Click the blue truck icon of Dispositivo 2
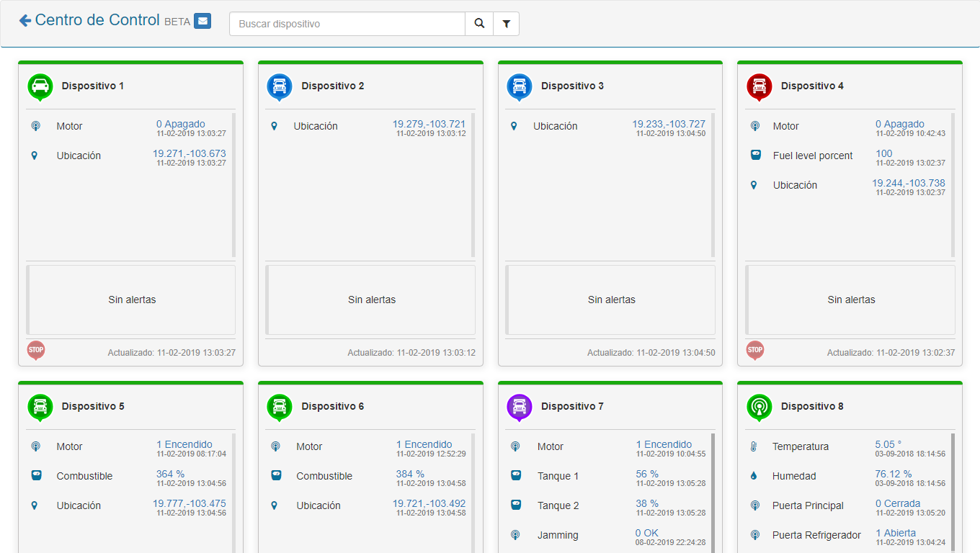Viewport: 980px width, 553px height. [280, 86]
